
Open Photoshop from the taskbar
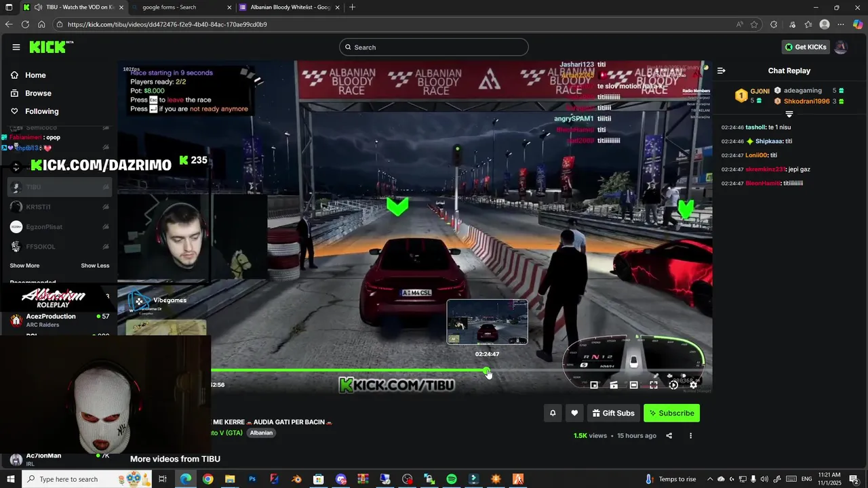pos(252,479)
